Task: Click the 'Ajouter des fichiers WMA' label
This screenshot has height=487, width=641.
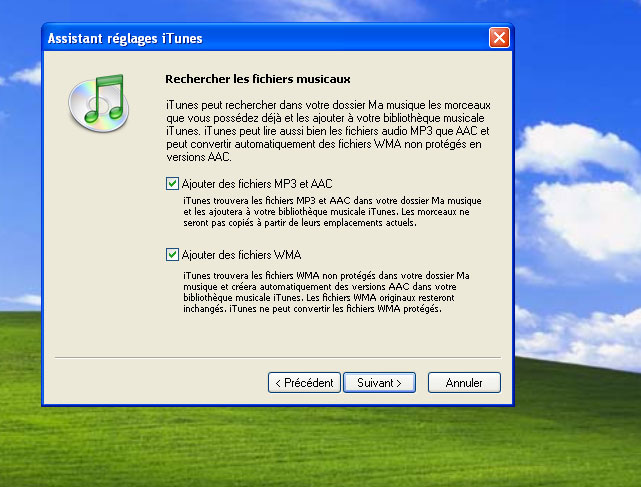Action: click(x=241, y=255)
